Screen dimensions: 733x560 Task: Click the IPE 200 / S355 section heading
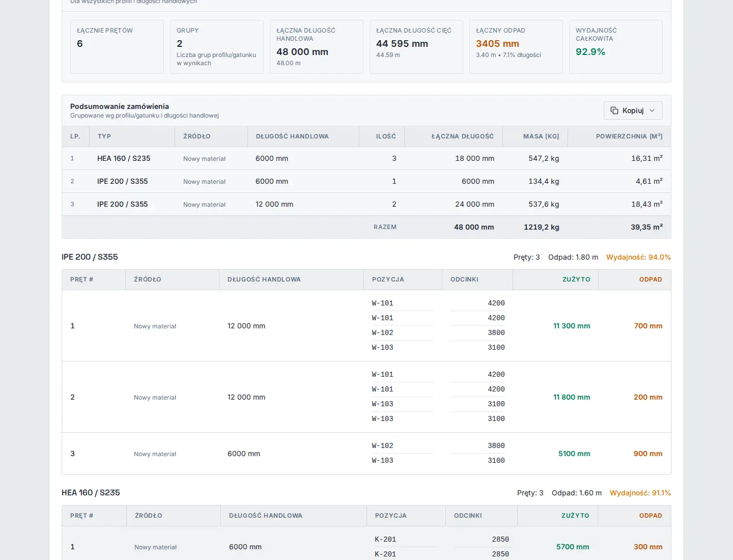[90, 257]
